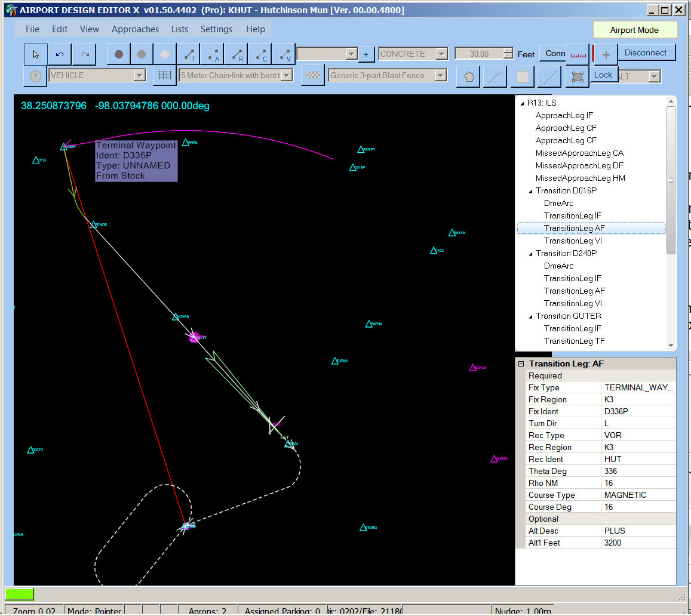Select TransitionLeg TF under Transition GUTER
The image size is (691, 616).
pos(575,341)
